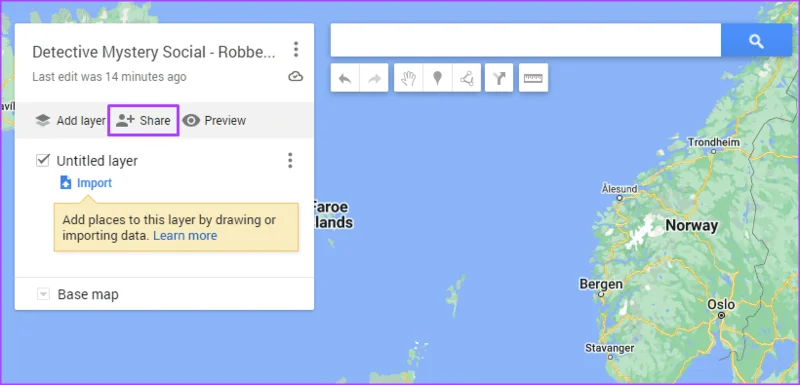Click inside the map search field
Screen dimensions: 800x385
pyautogui.click(x=526, y=40)
